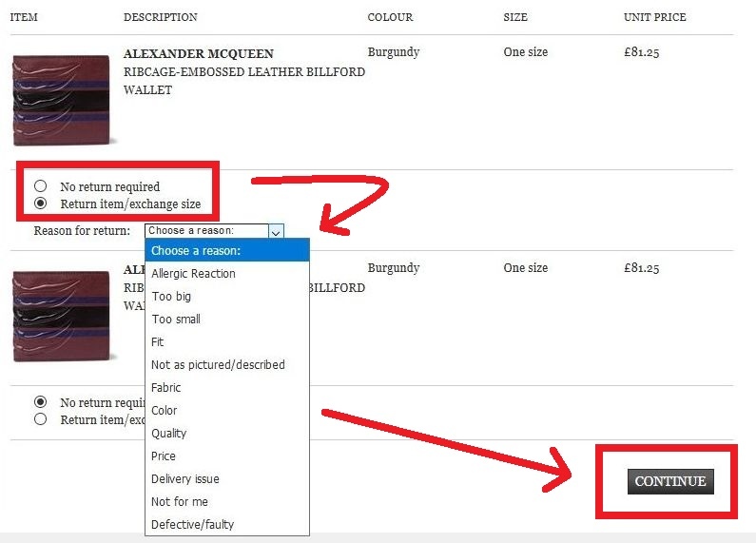
Task: Pick 'Allergic Reaction' as return reason
Action: pos(227,274)
